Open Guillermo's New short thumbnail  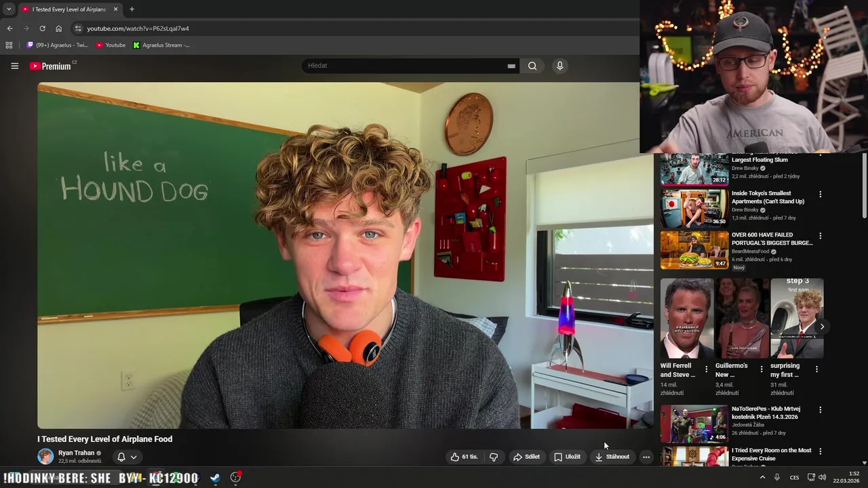point(742,318)
